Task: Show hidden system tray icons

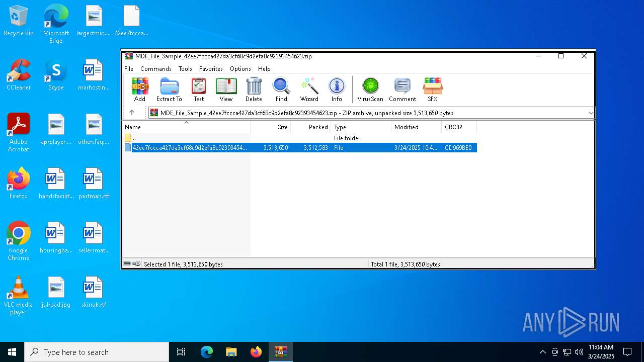Action: 542,352
